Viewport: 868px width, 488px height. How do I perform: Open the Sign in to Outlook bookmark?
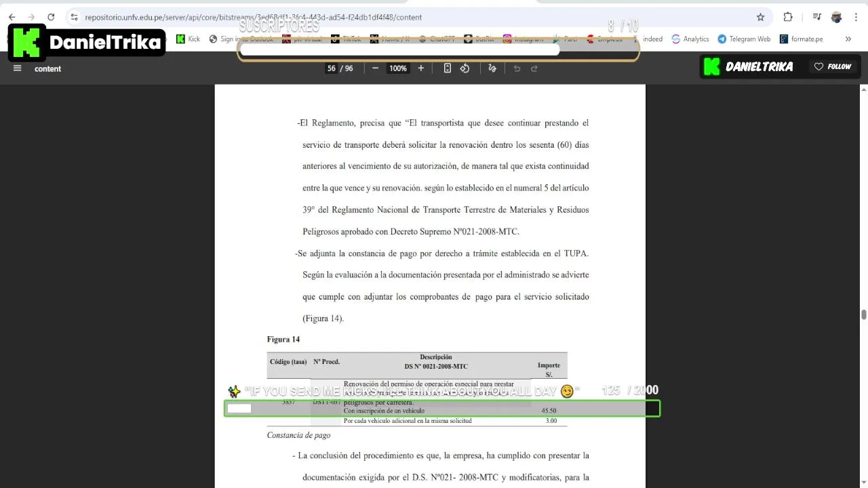pyautogui.click(x=241, y=39)
